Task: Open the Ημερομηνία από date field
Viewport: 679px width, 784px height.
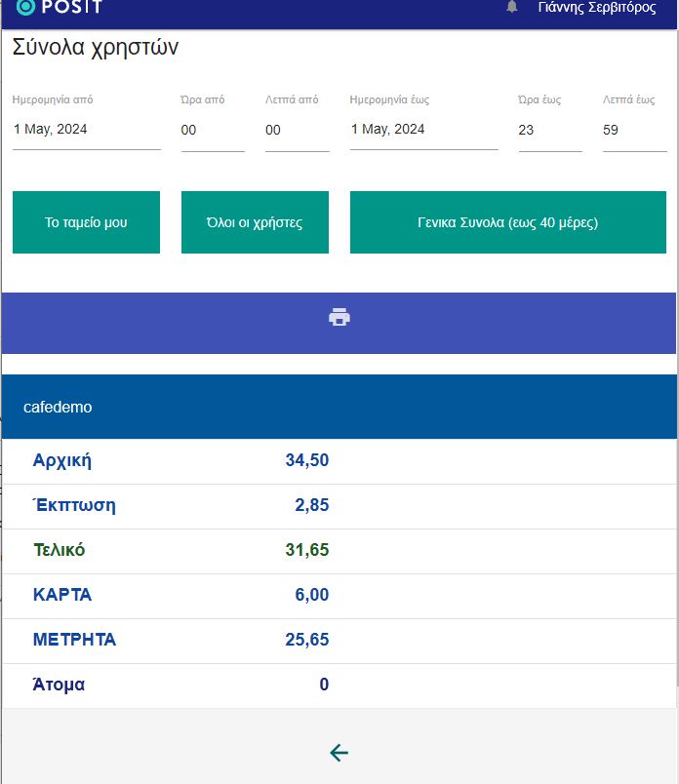Action: (87, 130)
